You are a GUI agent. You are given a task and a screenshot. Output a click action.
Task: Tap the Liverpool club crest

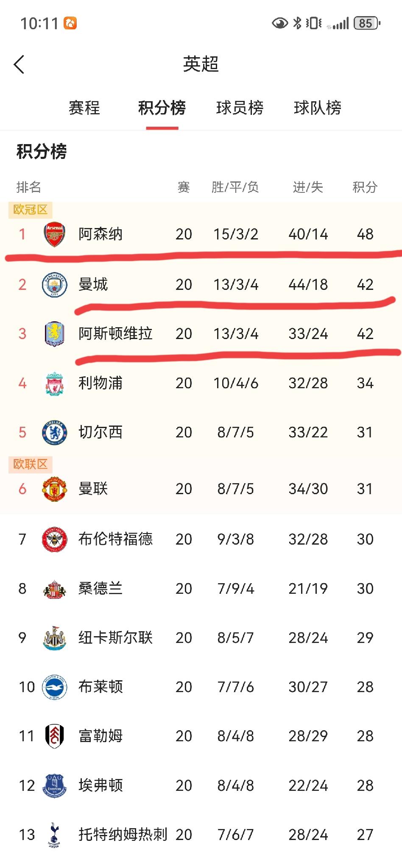[x=55, y=384]
